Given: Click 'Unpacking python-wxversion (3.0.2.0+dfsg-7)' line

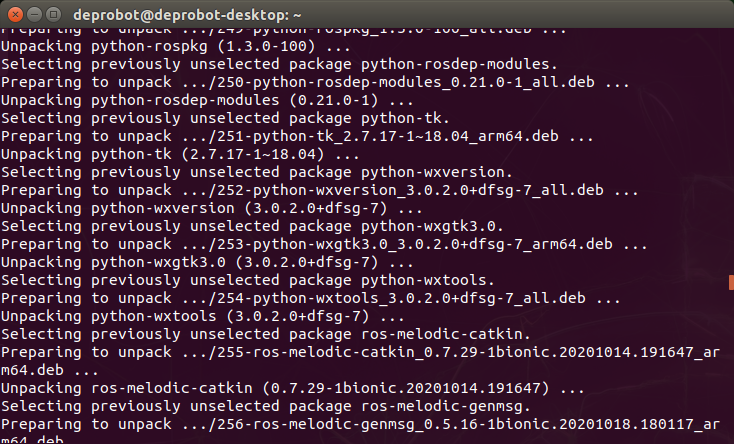Looking at the screenshot, I should coord(212,208).
